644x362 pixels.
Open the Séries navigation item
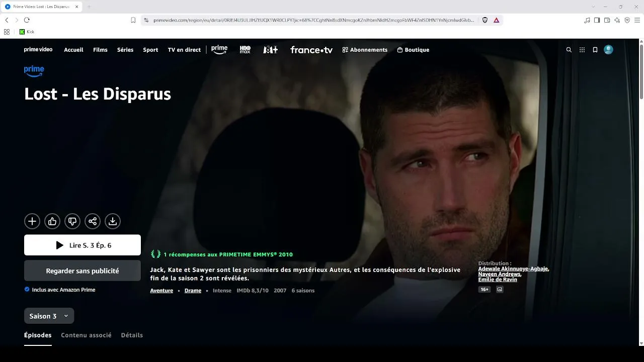[x=125, y=50]
